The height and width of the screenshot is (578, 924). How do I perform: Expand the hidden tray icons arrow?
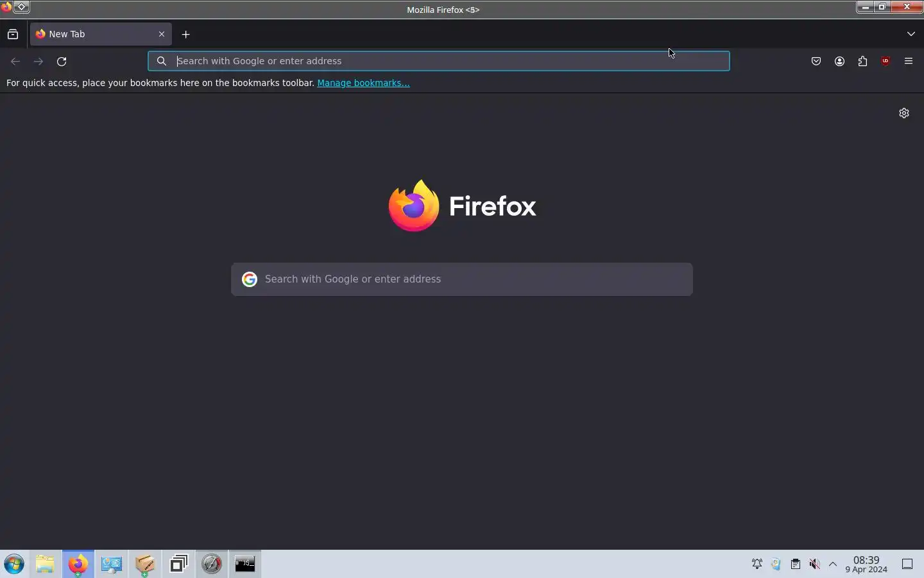tap(834, 565)
